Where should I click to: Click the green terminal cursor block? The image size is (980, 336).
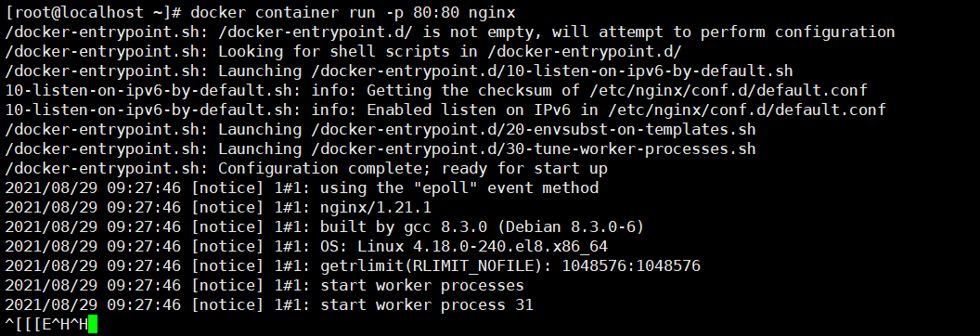93,324
